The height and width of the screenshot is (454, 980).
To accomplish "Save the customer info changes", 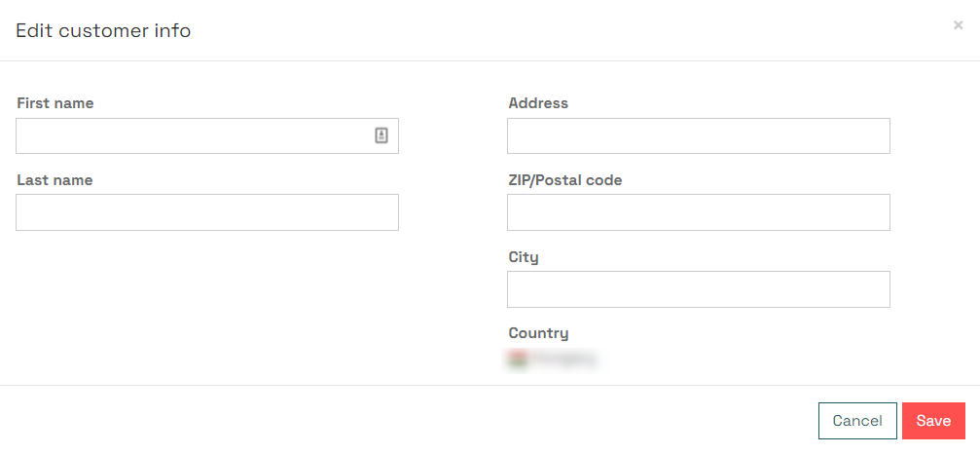I will pos(933,421).
